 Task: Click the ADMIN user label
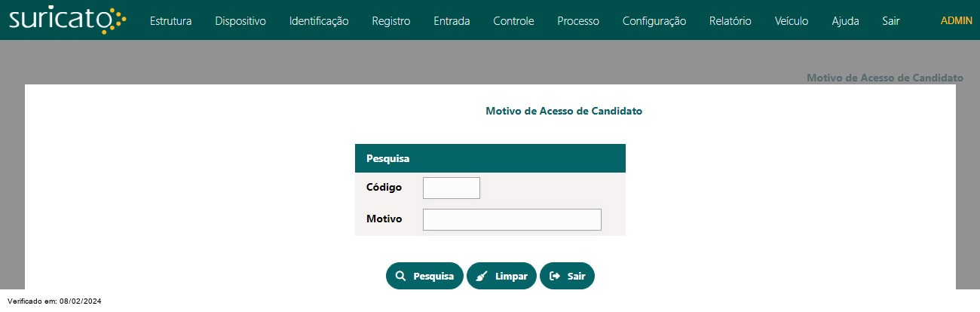click(957, 20)
